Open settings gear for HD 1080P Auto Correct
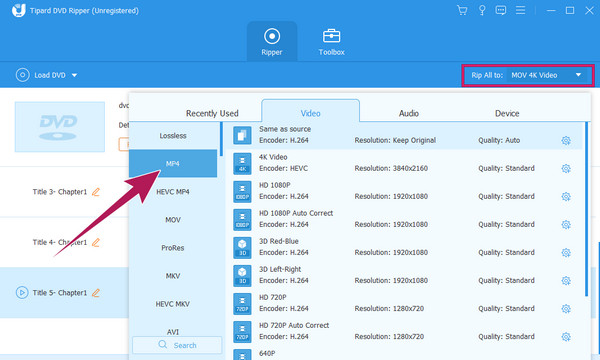 566,225
